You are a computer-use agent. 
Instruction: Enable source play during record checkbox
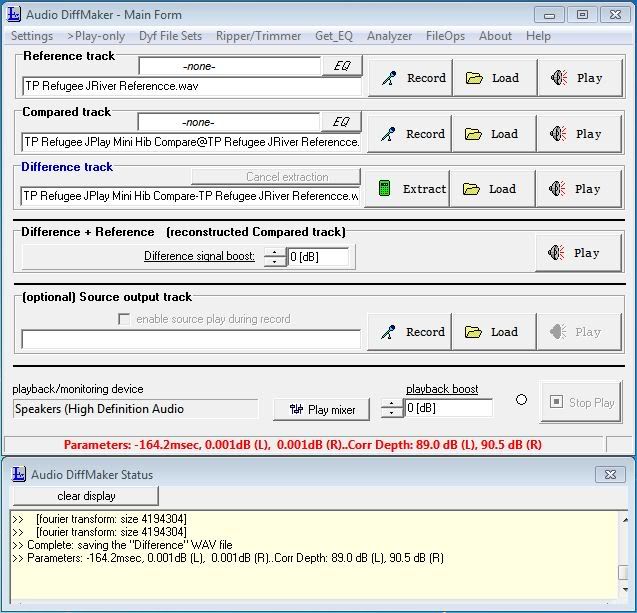tap(124, 319)
